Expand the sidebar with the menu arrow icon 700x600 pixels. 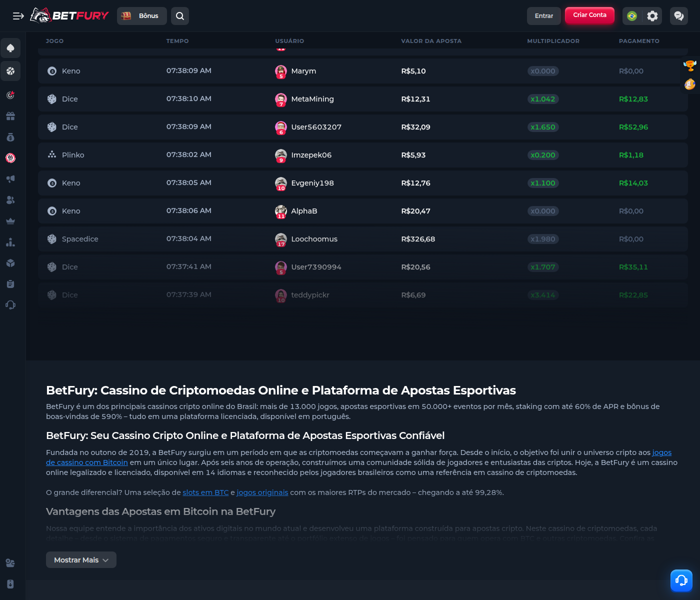[18, 16]
